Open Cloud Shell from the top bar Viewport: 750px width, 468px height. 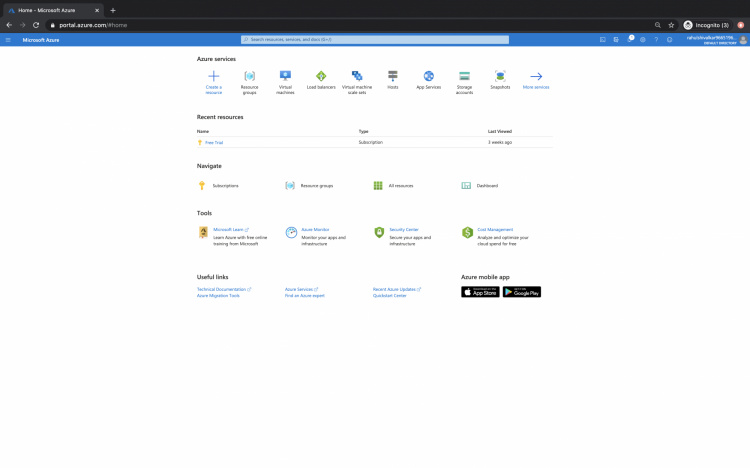coord(603,39)
